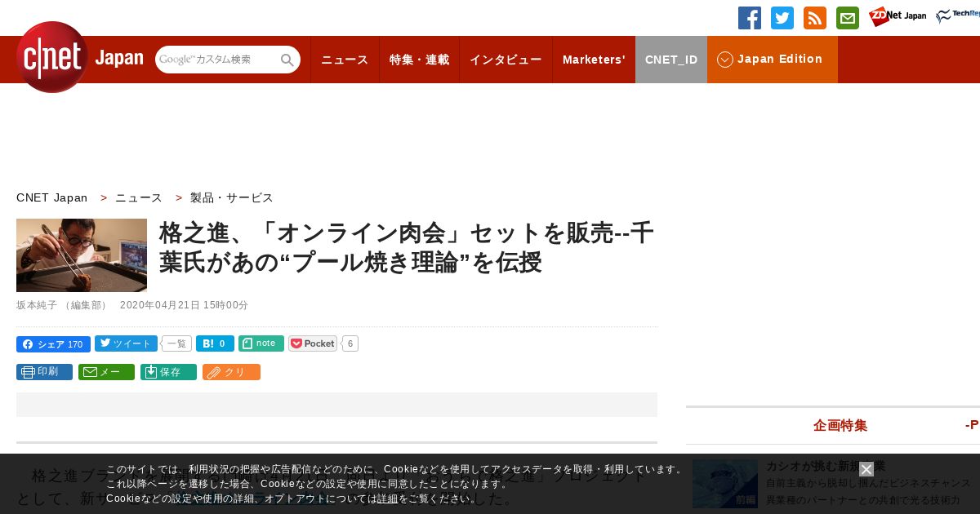
Task: Save the article with 保存 button
Action: point(168,372)
